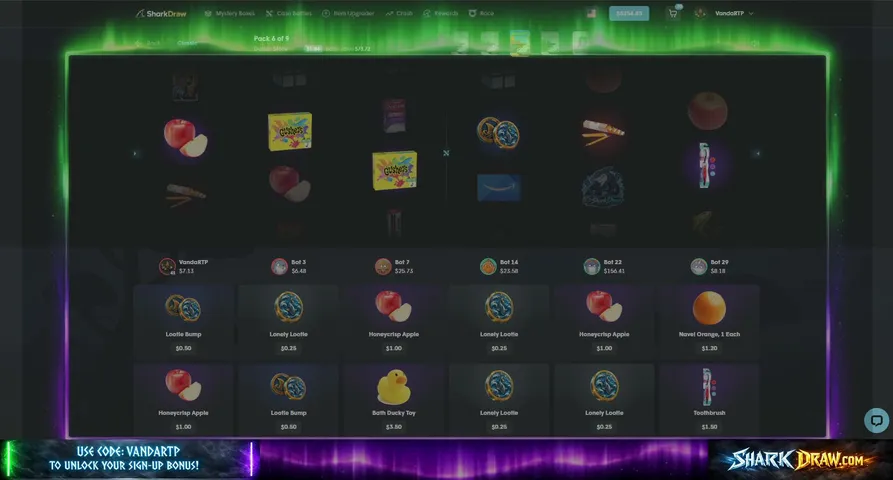
Task: Select Bot 3's Lonely Lootie card
Action: point(289,322)
